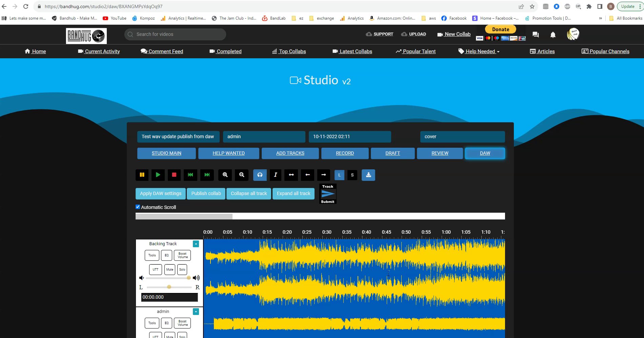Click Boost Volume on Backing Track
The image size is (644, 338).
coord(182,255)
